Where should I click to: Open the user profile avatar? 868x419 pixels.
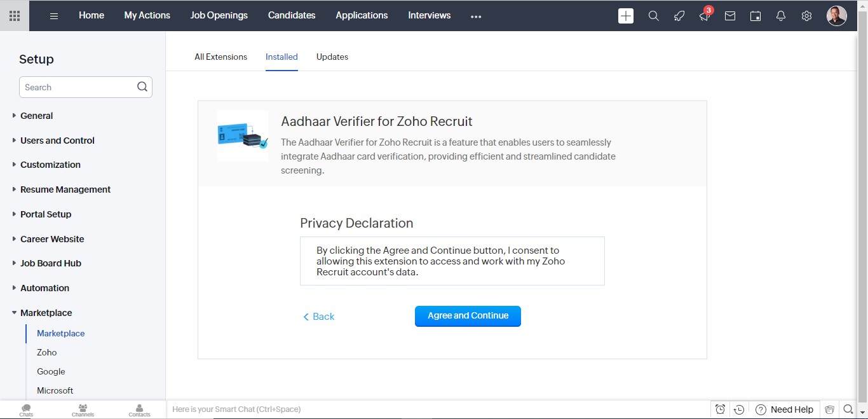coord(837,16)
